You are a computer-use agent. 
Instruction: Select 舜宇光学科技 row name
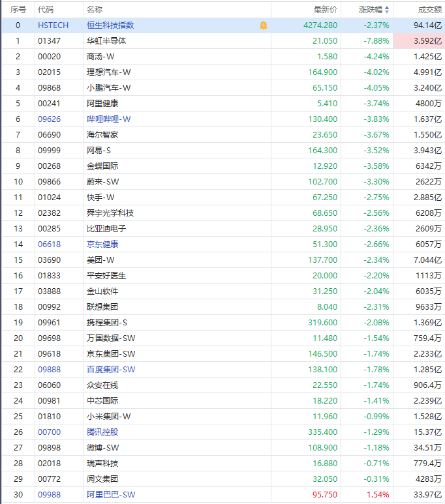click(110, 213)
